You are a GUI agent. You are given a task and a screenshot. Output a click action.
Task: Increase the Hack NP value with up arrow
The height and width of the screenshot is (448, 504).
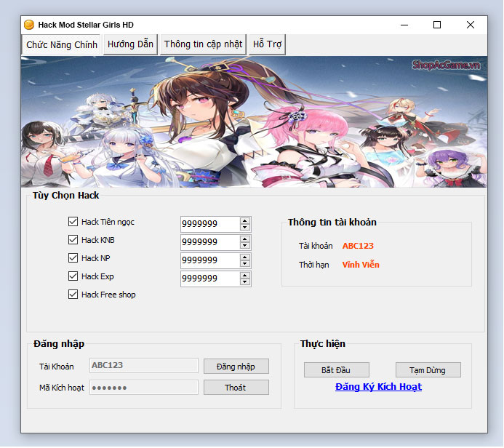(x=245, y=257)
